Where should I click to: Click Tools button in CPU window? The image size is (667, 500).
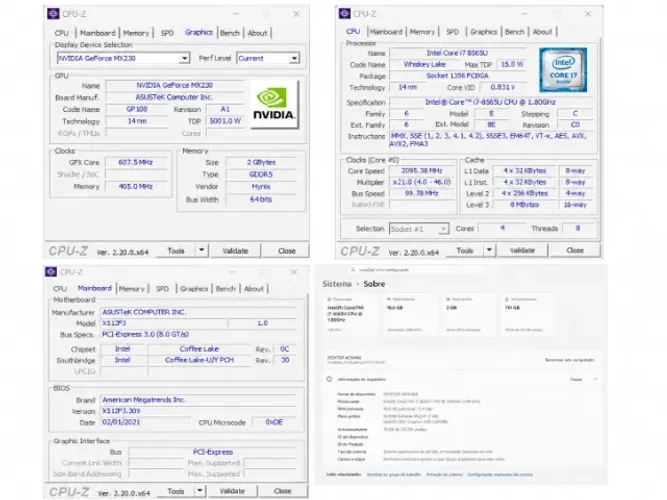click(x=465, y=250)
